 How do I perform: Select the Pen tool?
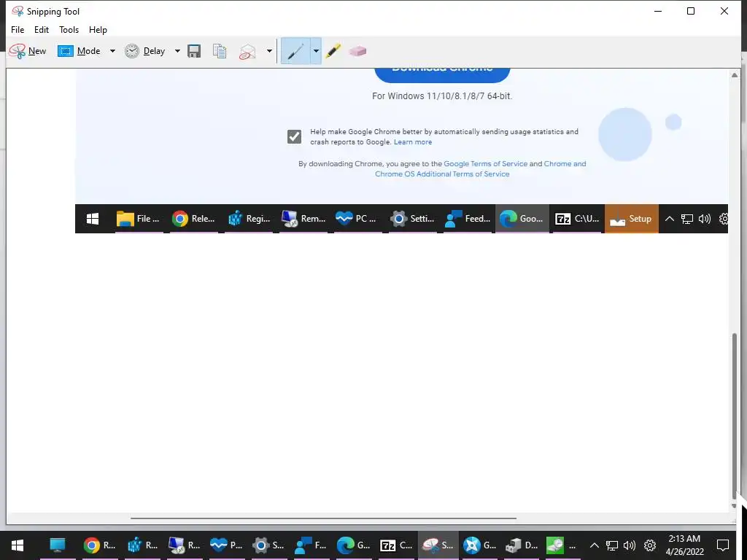pos(295,51)
